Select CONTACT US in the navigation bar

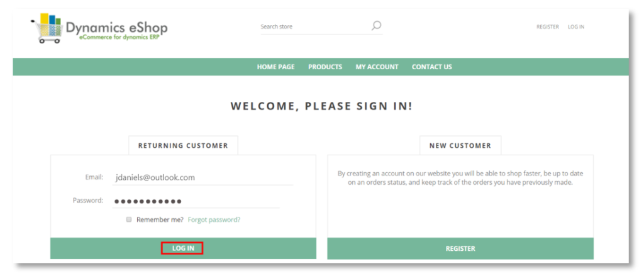[x=431, y=67]
